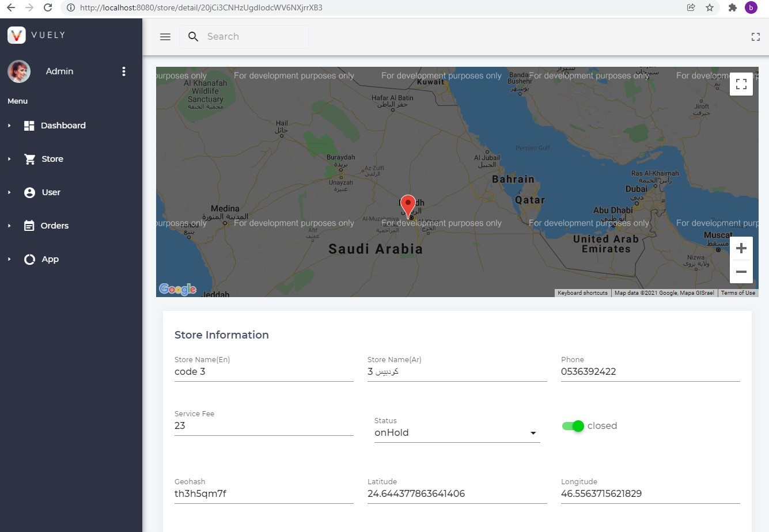769x532 pixels.
Task: Toggle the map fullscreen view icon
Action: pos(741,83)
